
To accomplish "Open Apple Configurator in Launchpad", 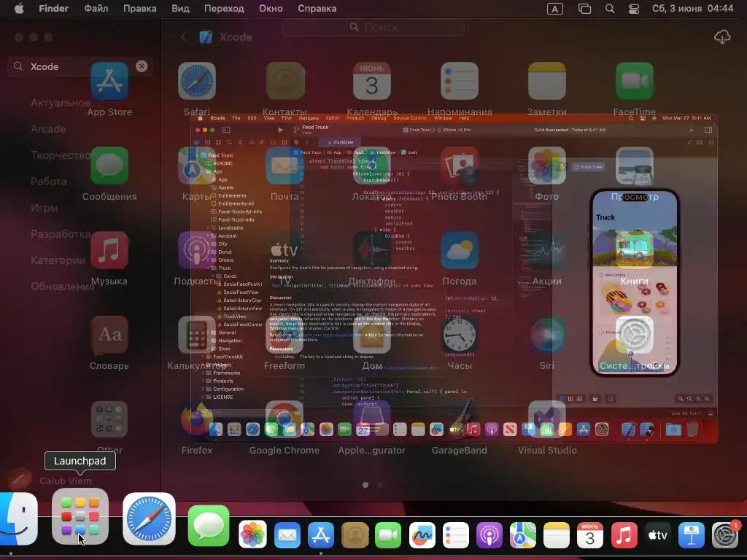I will 372,419.
